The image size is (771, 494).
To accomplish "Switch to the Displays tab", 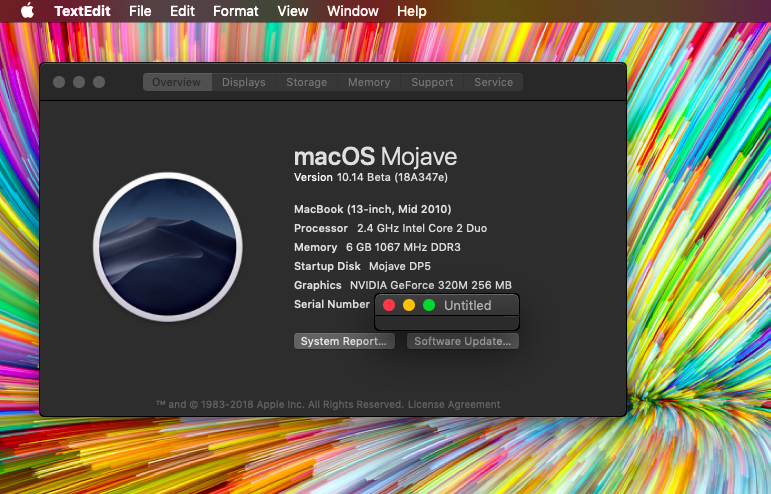I will point(244,82).
